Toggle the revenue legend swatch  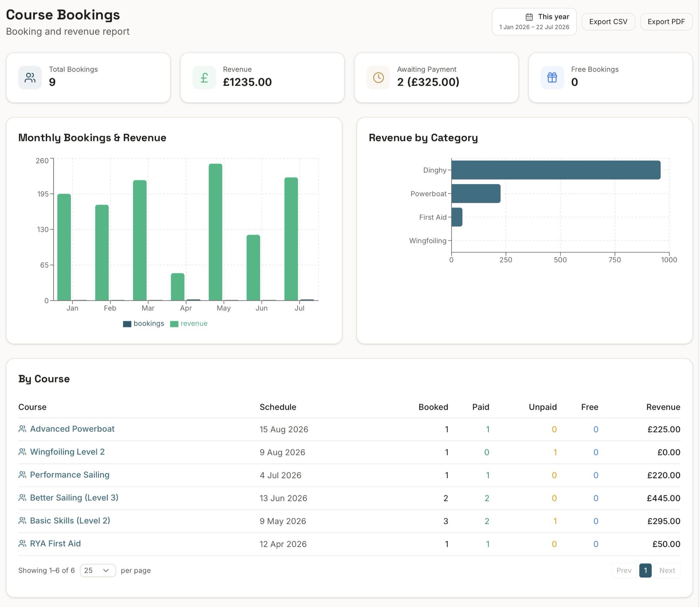pyautogui.click(x=174, y=324)
